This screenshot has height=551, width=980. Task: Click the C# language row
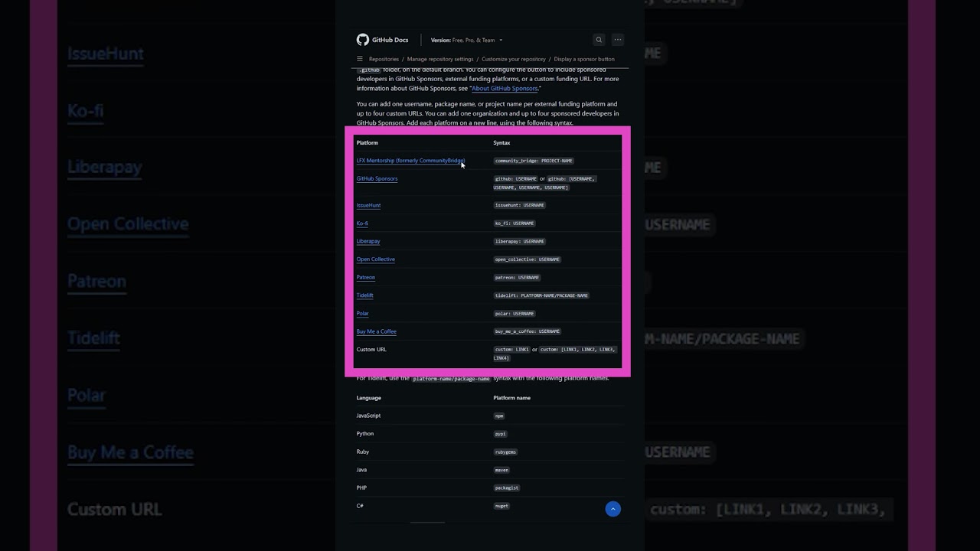point(360,506)
